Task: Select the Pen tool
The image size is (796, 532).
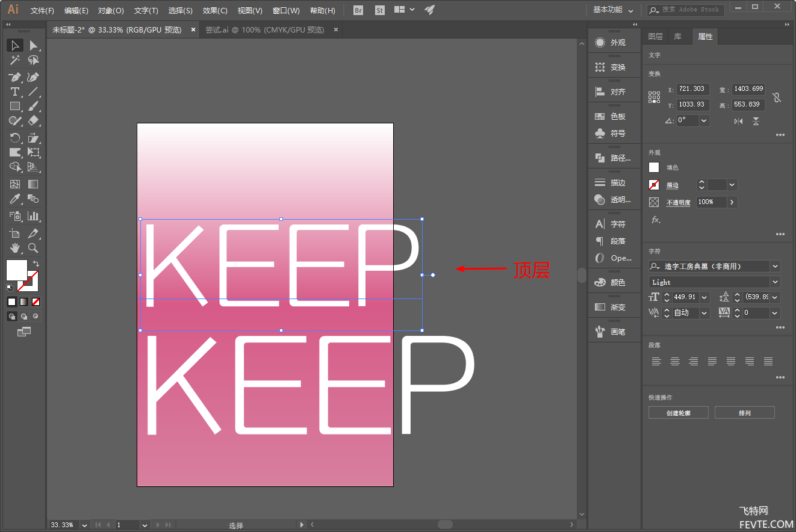Action: [15, 77]
